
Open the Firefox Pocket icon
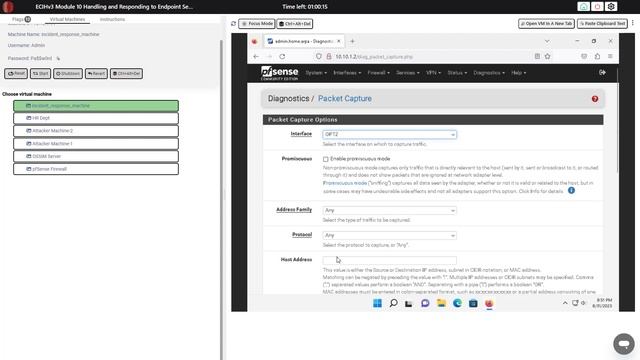click(584, 56)
